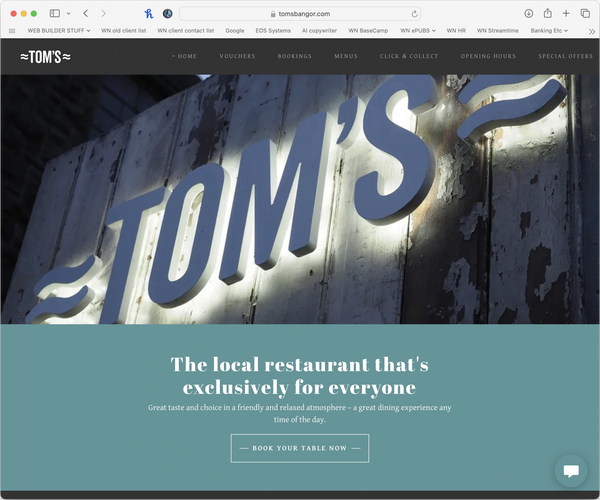Toggle the Safari sidebar button
The image size is (600, 500).
[55, 13]
